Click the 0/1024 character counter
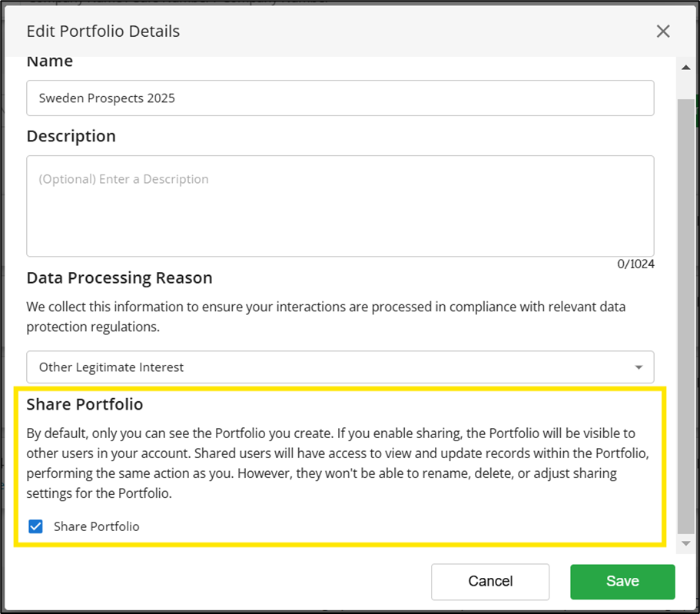 [x=635, y=264]
